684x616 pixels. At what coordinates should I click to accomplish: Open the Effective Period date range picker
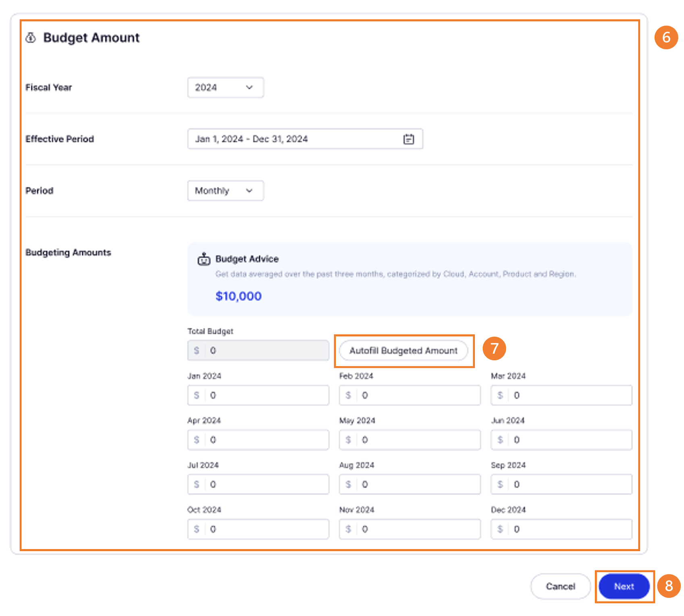click(298, 139)
